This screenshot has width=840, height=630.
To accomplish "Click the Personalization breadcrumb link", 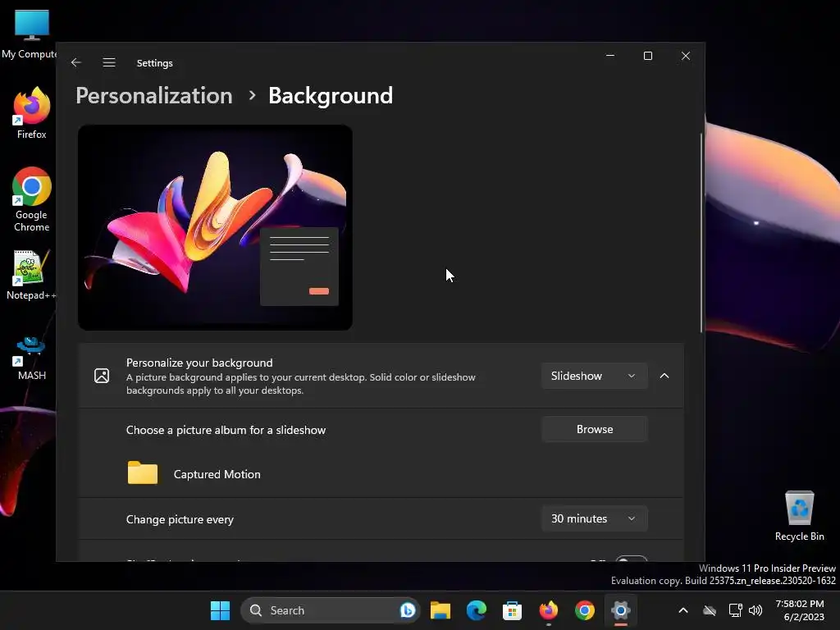I will [x=154, y=96].
